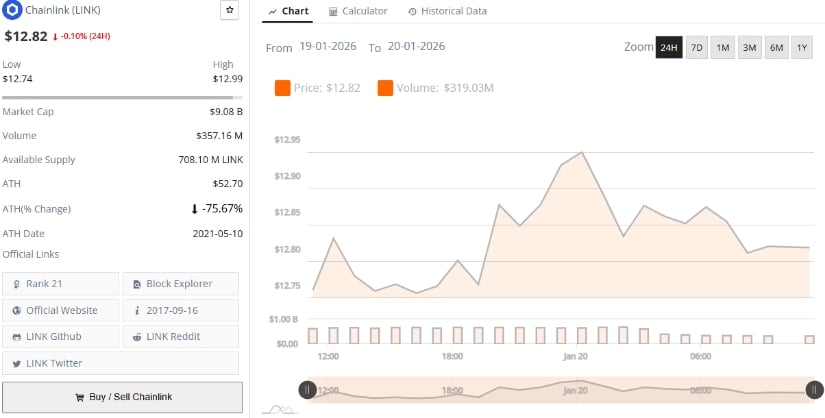This screenshot has width=825, height=418.
Task: Switch zoom to 1Y
Action: coord(802,48)
